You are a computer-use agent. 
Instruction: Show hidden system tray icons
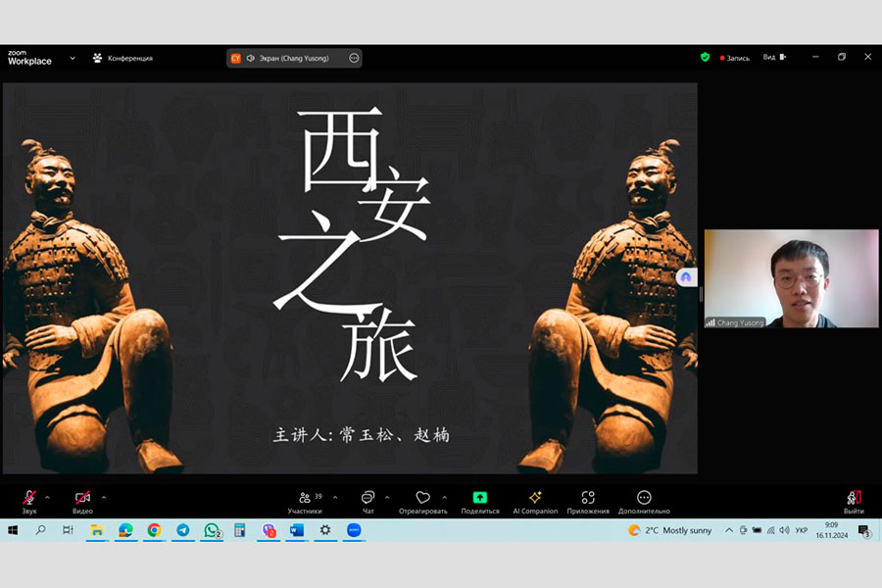(729, 530)
